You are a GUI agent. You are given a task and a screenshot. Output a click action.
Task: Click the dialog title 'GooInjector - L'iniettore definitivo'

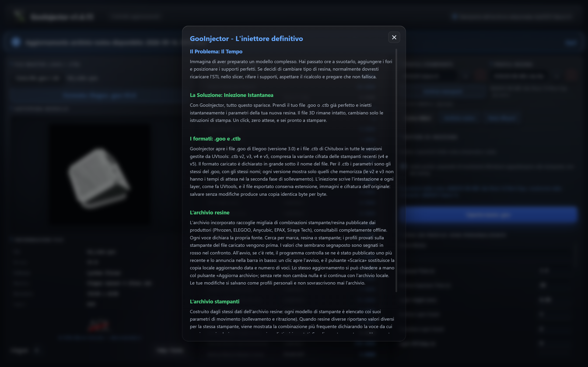pos(246,39)
